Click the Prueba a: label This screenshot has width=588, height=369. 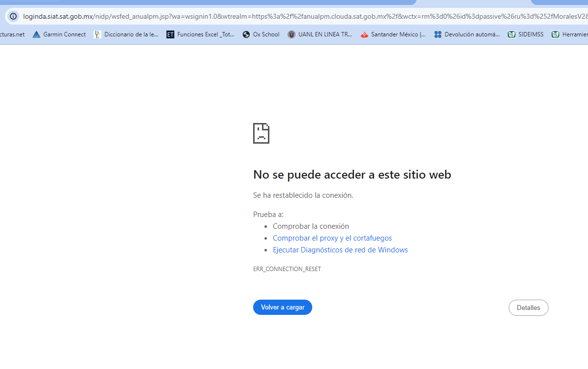coord(268,215)
